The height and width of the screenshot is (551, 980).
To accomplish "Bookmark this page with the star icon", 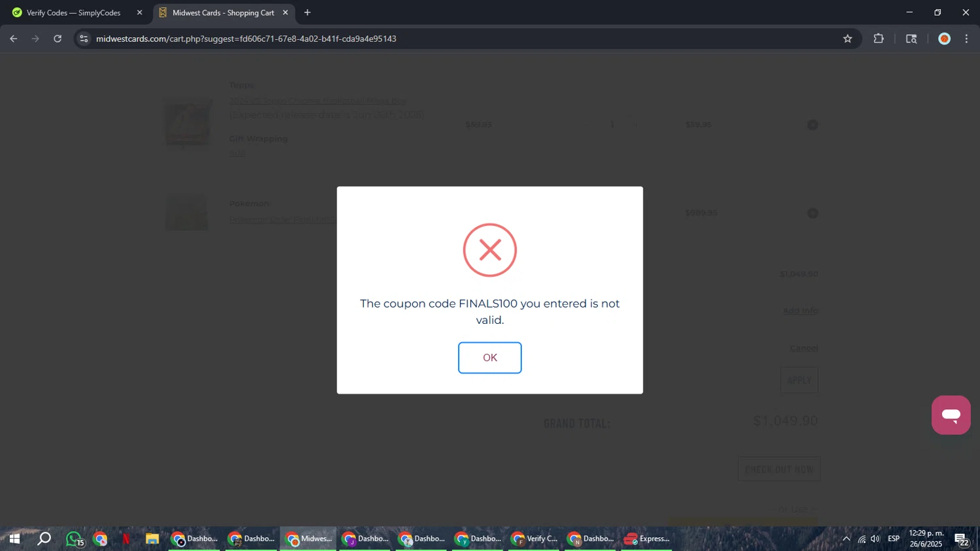I will click(x=847, y=39).
